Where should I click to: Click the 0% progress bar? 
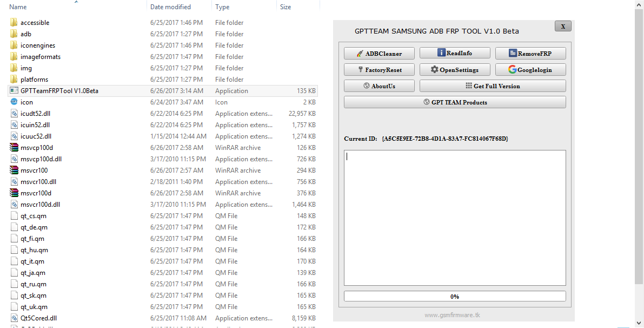tap(454, 296)
